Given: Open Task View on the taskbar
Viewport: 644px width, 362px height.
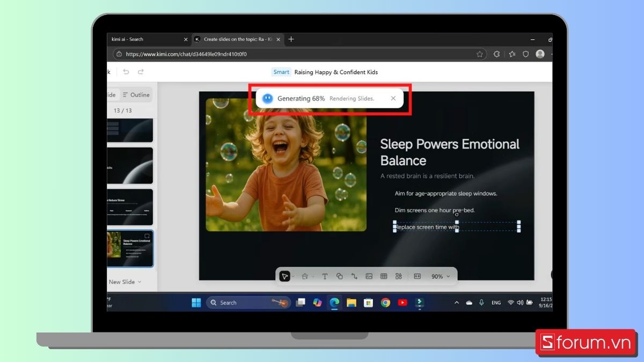Looking at the screenshot, I should coord(301,302).
